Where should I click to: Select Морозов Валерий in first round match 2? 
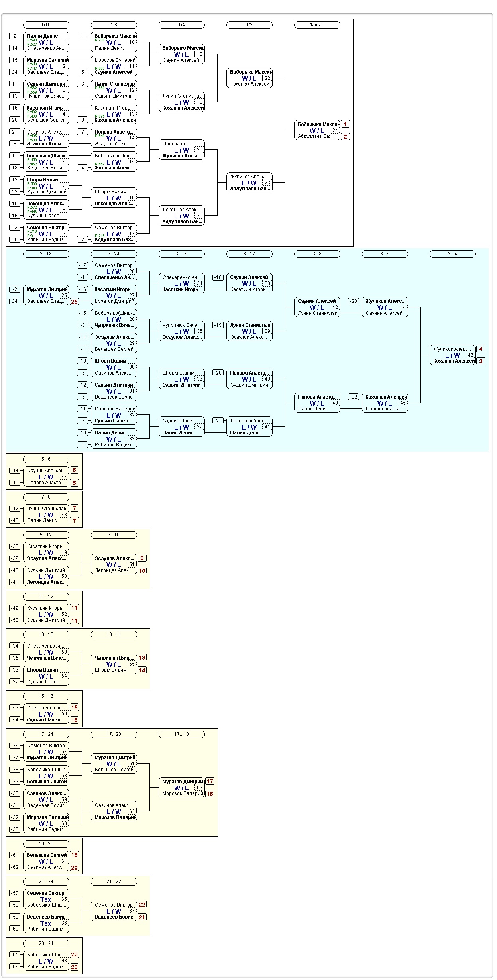[48, 60]
